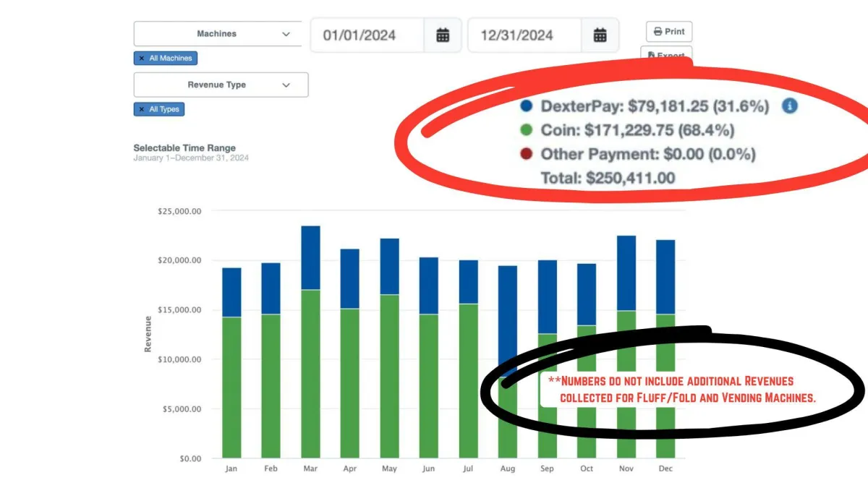Select the green Coin bar for April
This screenshot has width=868, height=488.
coord(350,383)
